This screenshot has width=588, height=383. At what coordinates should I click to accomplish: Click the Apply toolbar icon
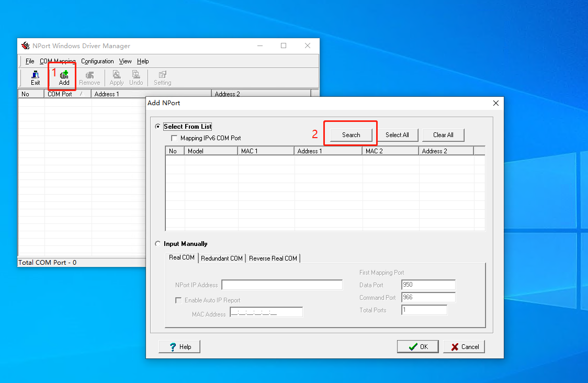pyautogui.click(x=117, y=78)
